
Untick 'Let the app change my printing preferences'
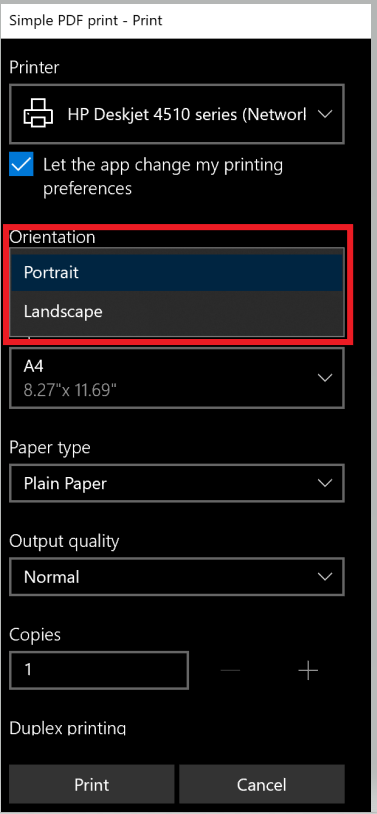click(x=22, y=165)
